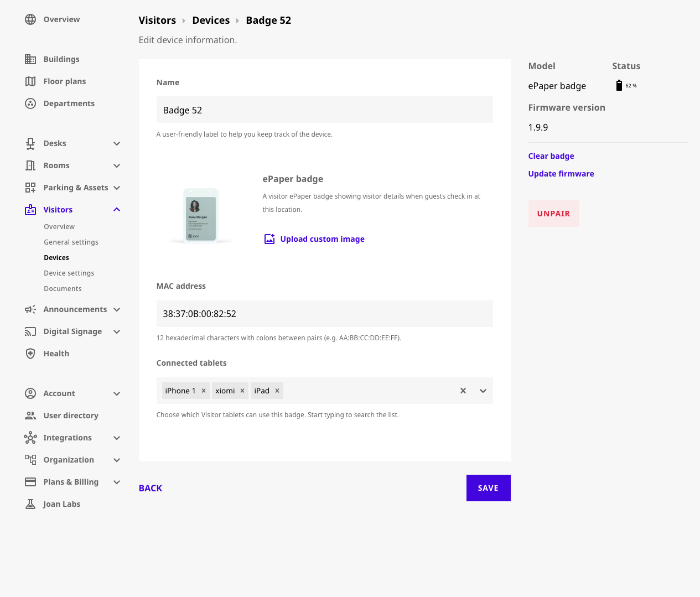The width and height of the screenshot is (700, 597).
Task: Click the SAVE button
Action: tap(489, 488)
